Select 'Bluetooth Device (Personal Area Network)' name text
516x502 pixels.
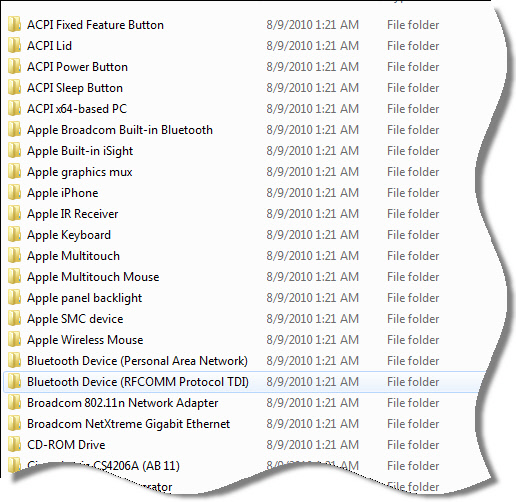137,361
